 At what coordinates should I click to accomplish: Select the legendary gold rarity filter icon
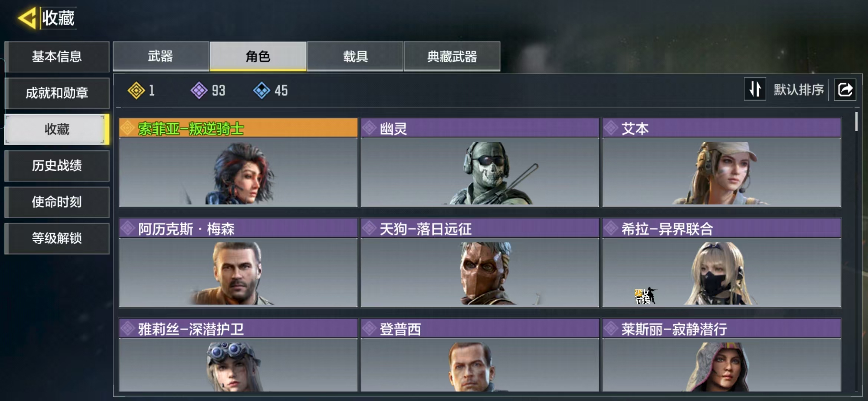coord(136,90)
